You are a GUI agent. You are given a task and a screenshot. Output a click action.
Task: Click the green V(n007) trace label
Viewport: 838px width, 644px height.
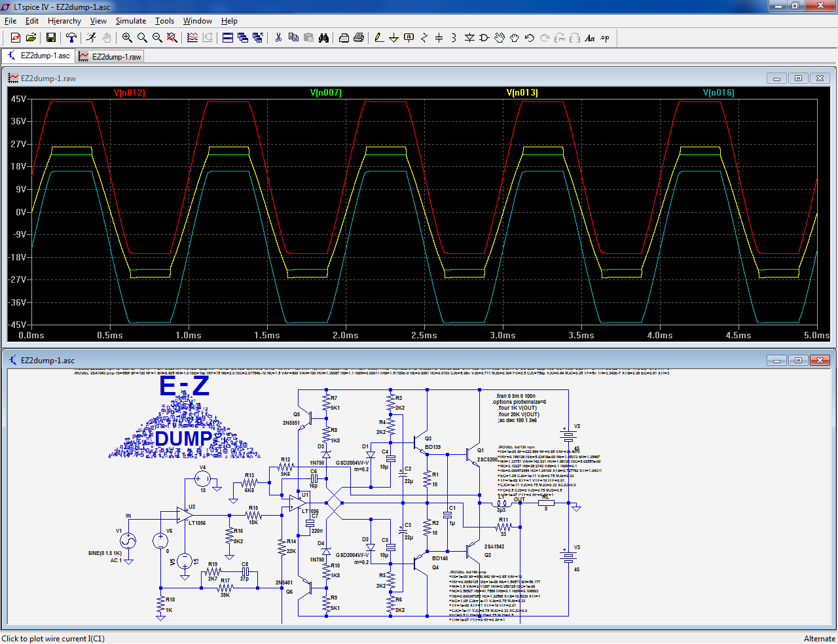pyautogui.click(x=326, y=93)
